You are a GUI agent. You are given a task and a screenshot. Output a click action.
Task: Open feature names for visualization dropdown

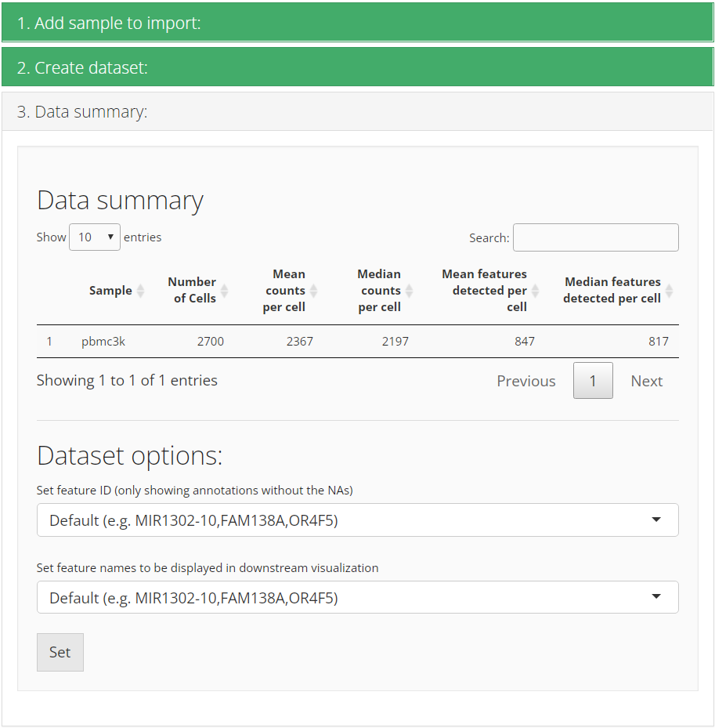357,598
